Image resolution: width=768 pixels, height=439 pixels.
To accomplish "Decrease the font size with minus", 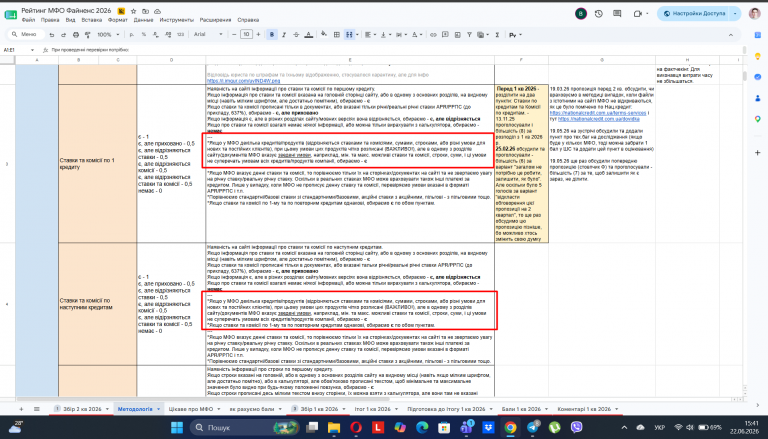I will (x=234, y=35).
